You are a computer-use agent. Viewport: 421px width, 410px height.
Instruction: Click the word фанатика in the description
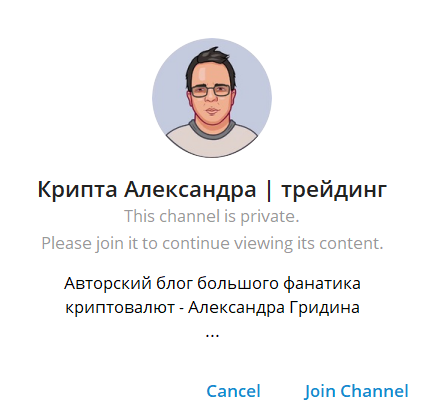tap(322, 284)
